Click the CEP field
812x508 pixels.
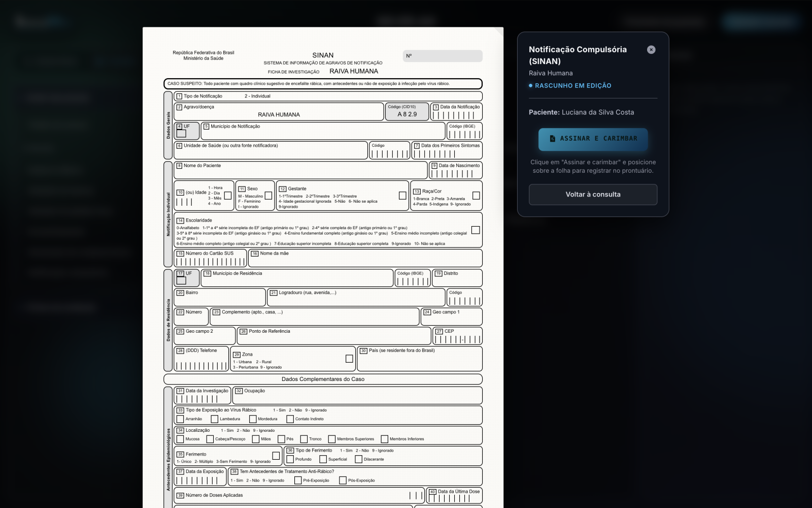[457, 336]
